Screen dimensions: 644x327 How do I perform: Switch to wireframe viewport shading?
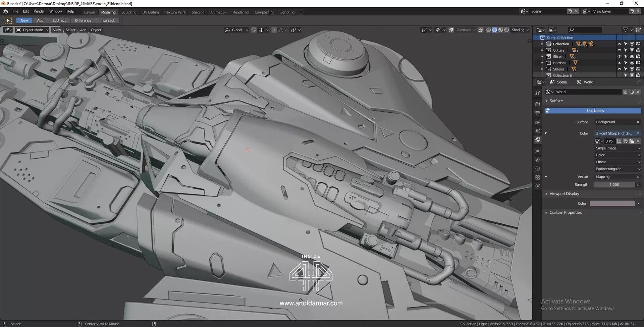tap(489, 30)
